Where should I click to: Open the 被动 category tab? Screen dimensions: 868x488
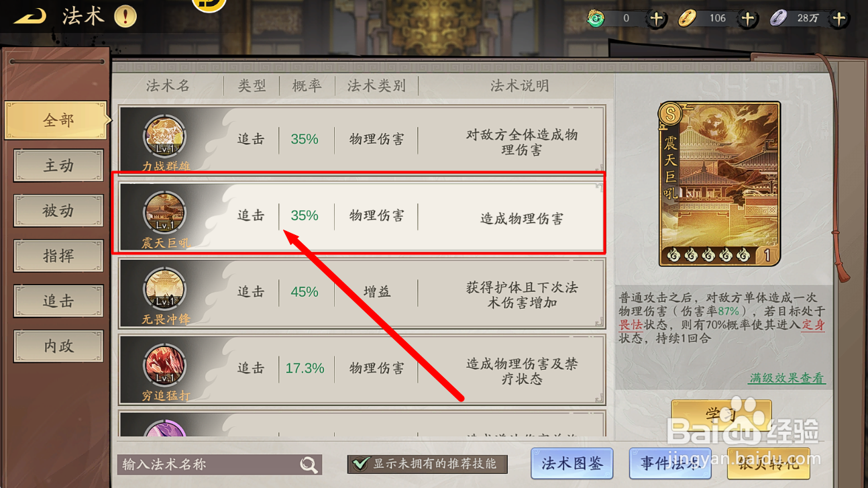coord(58,211)
